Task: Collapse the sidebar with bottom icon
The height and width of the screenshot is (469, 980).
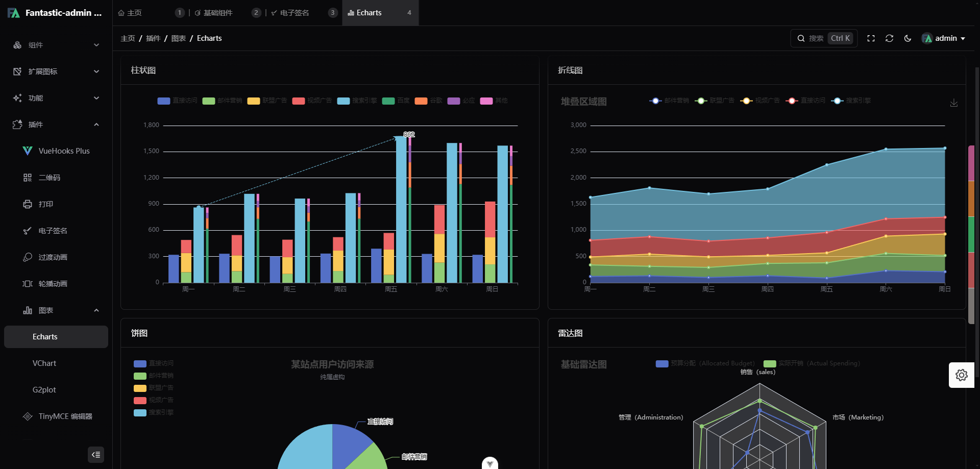Action: (x=96, y=455)
